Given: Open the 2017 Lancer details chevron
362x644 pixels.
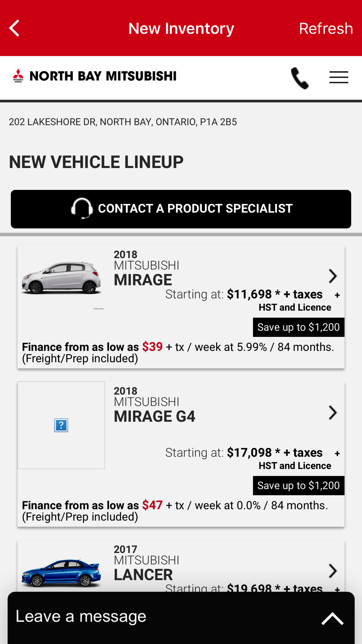Looking at the screenshot, I should (332, 571).
